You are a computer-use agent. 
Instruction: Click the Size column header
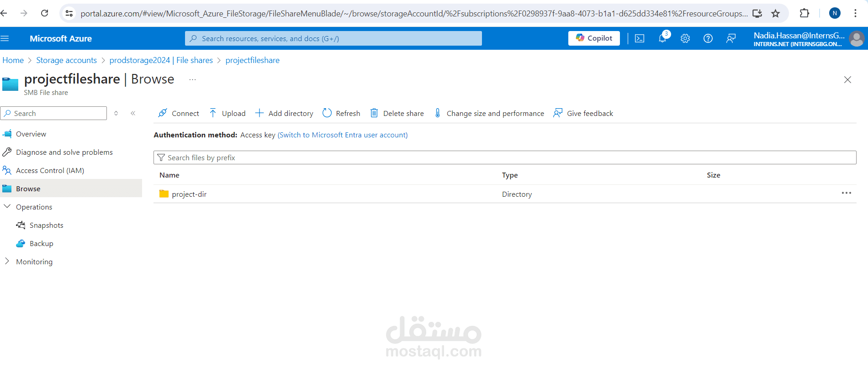pyautogui.click(x=714, y=175)
